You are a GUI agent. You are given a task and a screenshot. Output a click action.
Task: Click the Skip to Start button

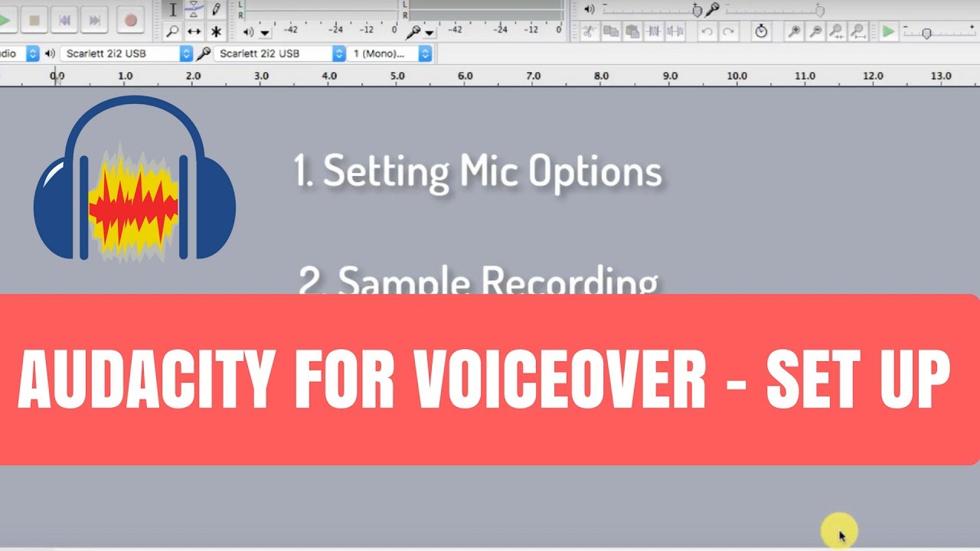pos(64,21)
